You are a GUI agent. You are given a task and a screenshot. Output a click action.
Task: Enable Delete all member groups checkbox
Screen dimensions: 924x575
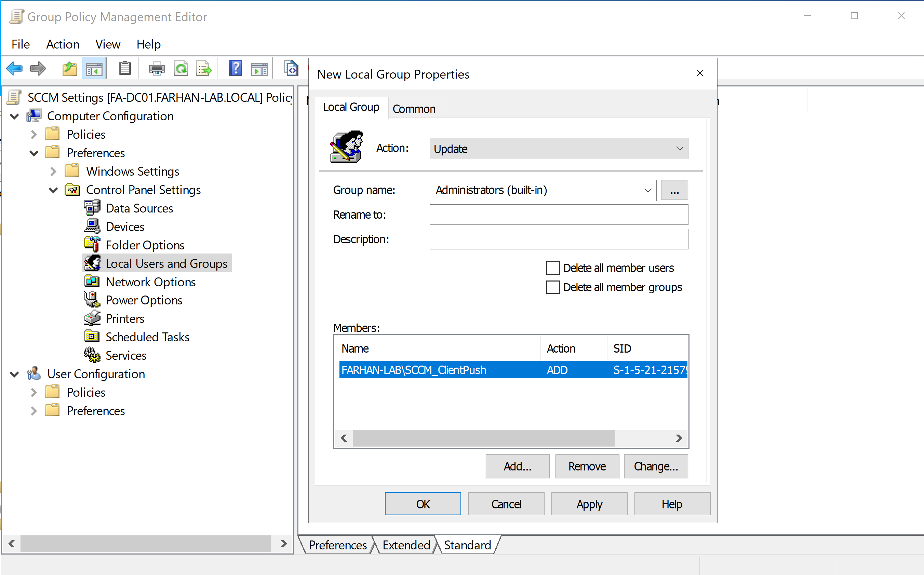(x=553, y=287)
